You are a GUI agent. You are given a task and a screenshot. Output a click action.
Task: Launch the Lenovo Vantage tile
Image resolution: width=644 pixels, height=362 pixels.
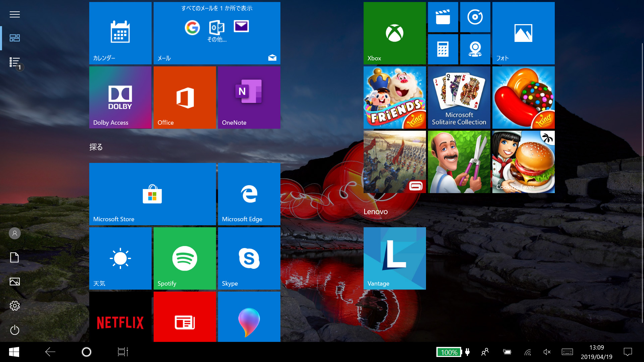[394, 258]
